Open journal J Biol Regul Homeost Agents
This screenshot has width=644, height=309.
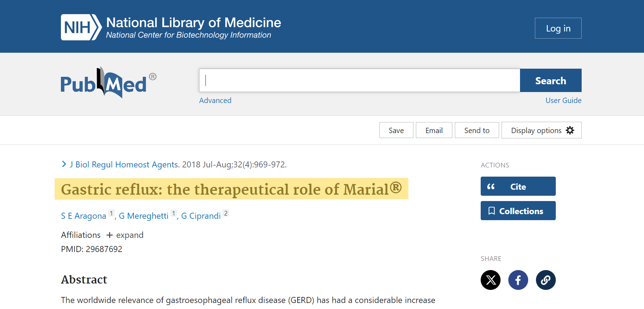[x=125, y=165]
